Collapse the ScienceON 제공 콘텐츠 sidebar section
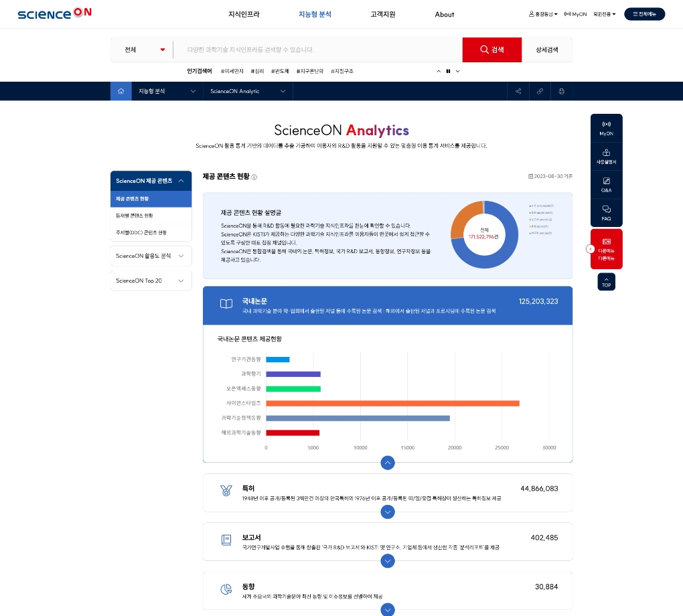683x616 pixels. (x=151, y=181)
